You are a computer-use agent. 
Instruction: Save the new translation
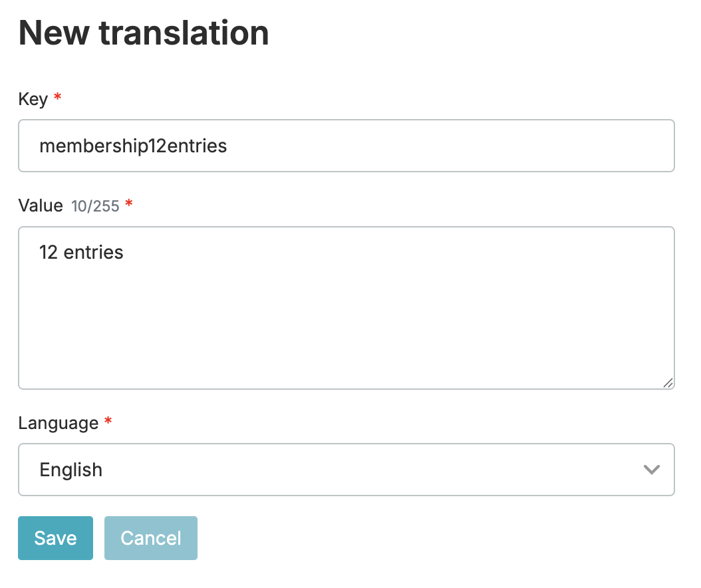click(55, 538)
